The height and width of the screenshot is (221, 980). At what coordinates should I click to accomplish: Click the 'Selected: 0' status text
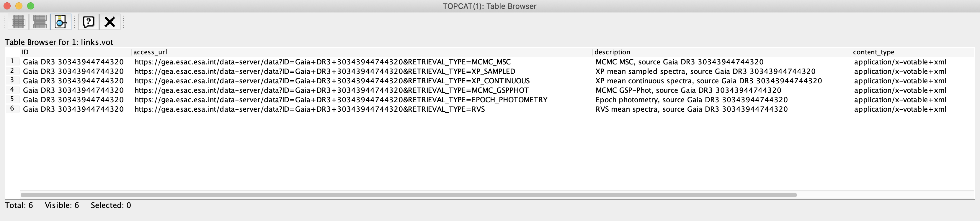pos(111,205)
